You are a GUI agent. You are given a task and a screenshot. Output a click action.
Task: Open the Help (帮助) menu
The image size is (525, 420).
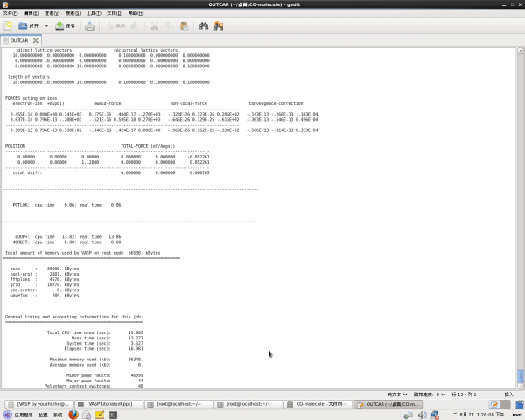pos(136,13)
